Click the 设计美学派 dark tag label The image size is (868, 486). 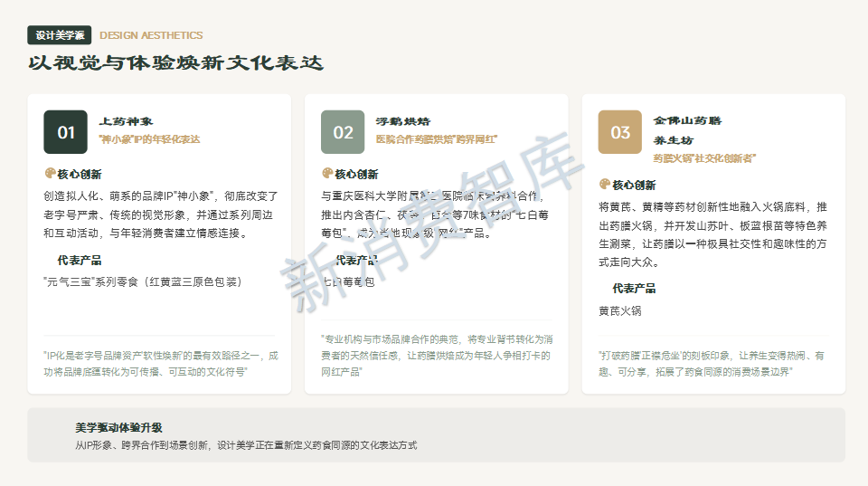(60, 35)
